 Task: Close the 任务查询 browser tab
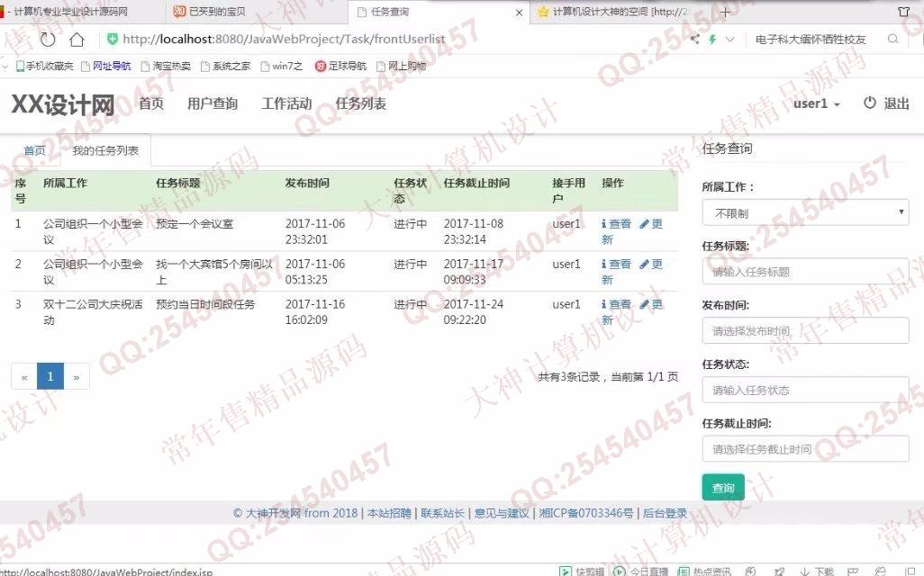(519, 13)
